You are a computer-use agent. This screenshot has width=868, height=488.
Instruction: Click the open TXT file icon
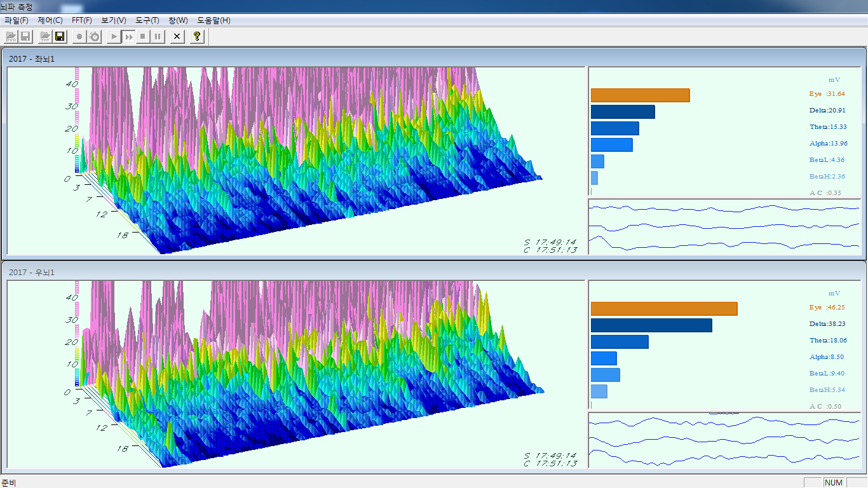45,37
